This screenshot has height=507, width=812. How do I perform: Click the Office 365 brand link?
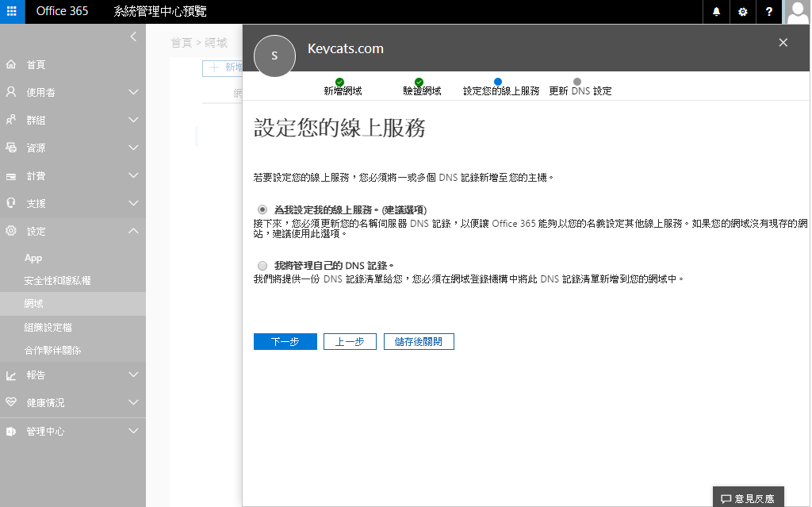62,11
